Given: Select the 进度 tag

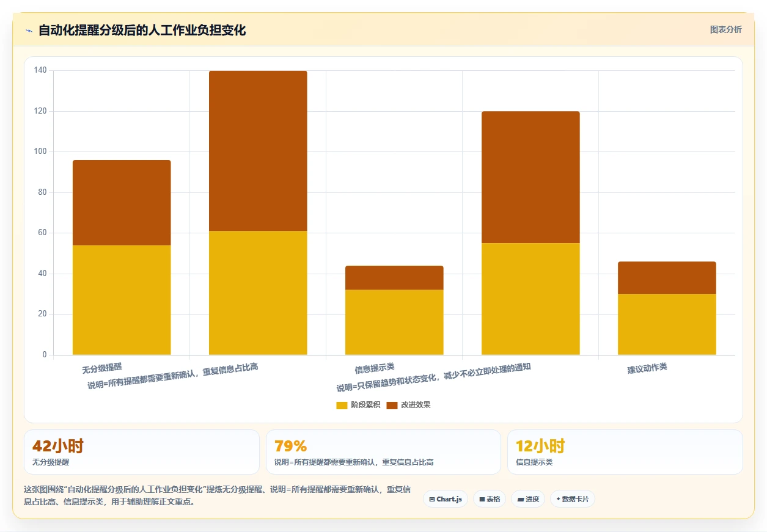Looking at the screenshot, I should click(528, 499).
